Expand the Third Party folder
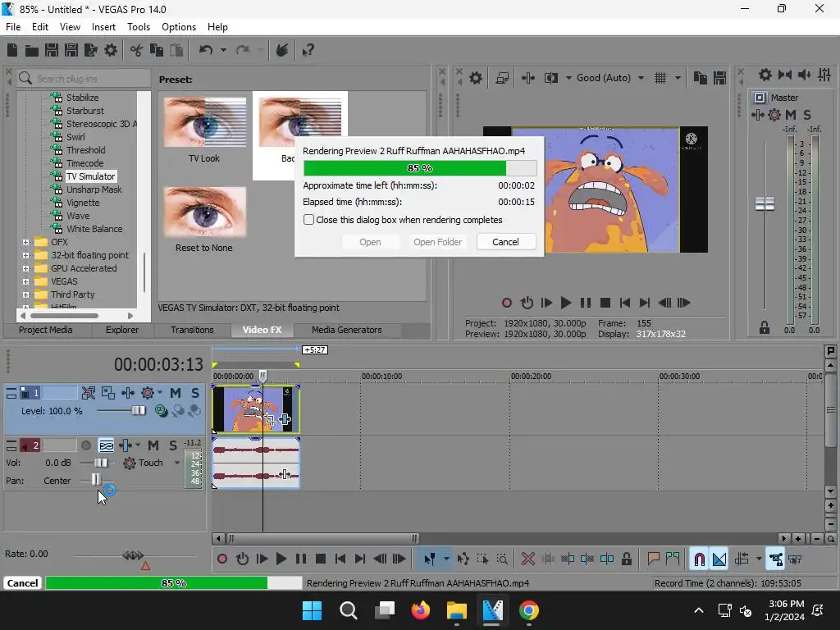The height and width of the screenshot is (630, 840). click(x=25, y=294)
